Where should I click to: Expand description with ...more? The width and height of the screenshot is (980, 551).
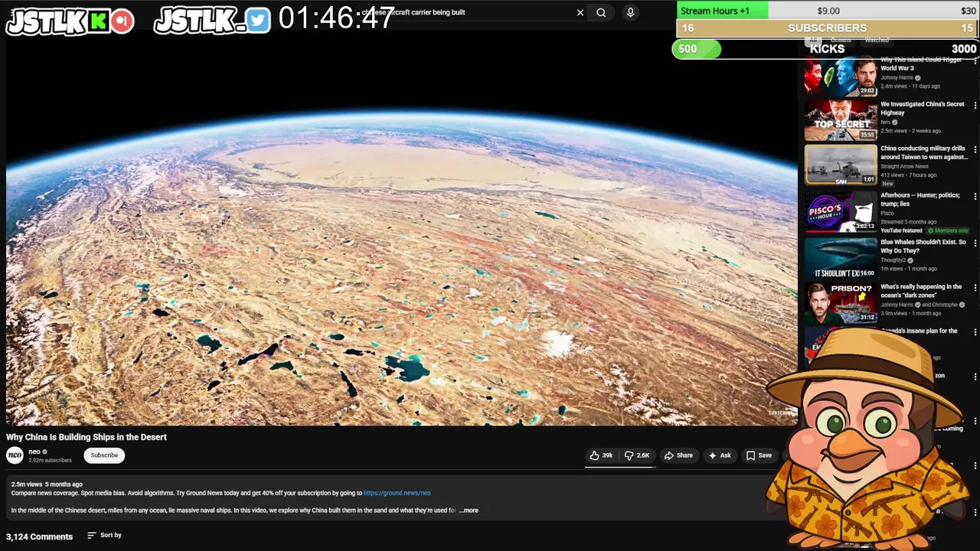coord(469,510)
